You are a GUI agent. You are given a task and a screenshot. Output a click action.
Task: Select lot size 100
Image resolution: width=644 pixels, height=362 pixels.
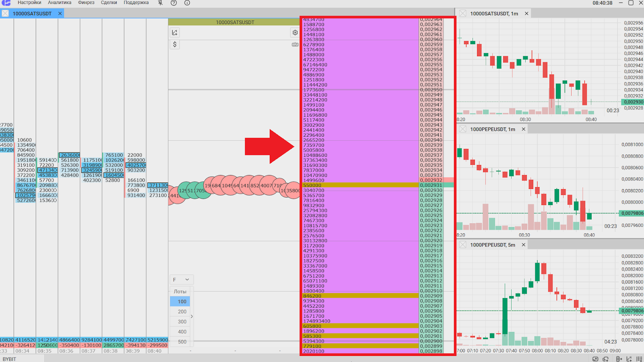tap(182, 302)
